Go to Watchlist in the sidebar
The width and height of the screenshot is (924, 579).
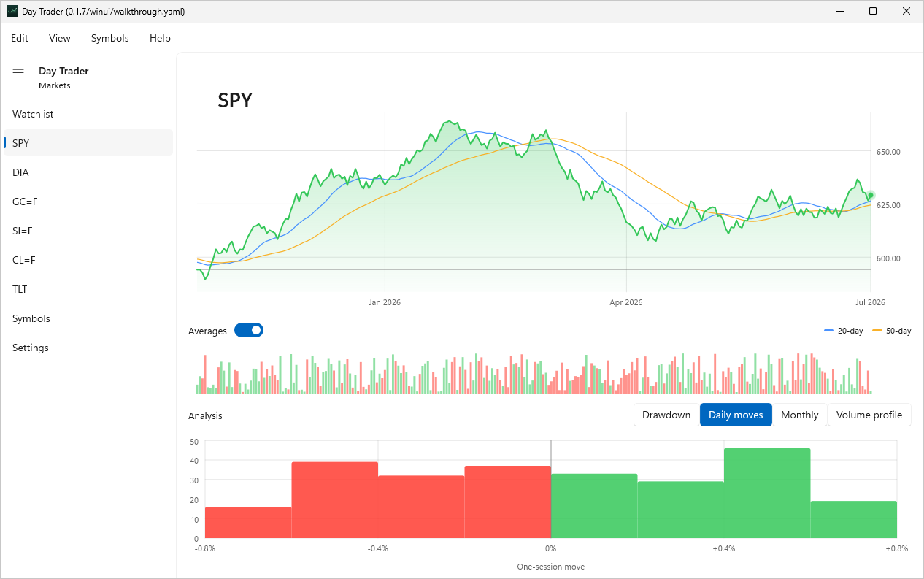tap(88, 114)
